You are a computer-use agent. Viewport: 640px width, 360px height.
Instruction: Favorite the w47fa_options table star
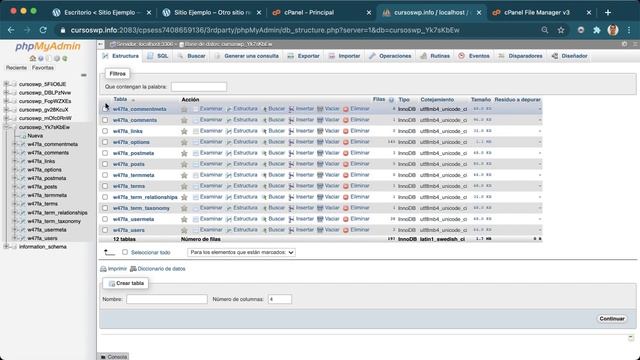coord(184,142)
